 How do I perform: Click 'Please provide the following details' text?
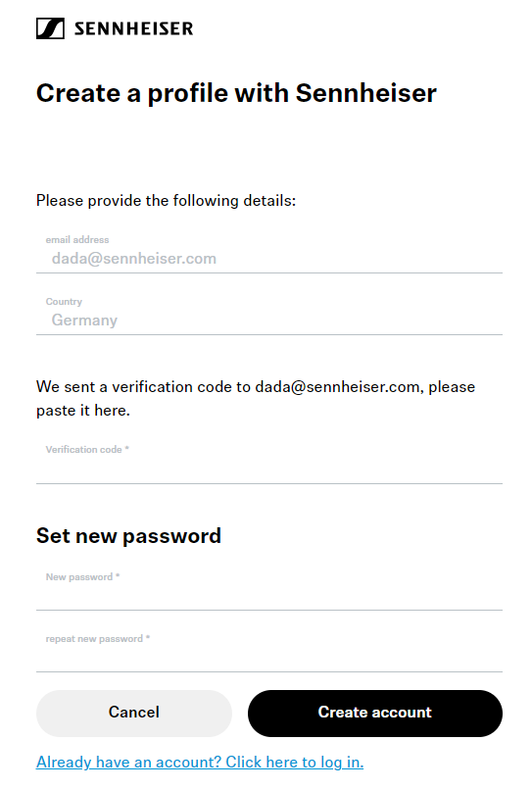pyautogui.click(x=166, y=201)
